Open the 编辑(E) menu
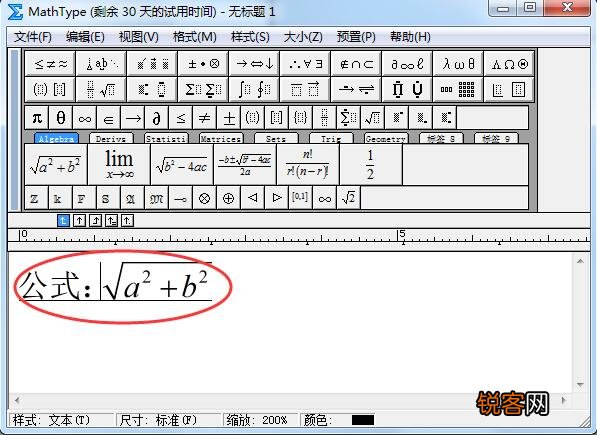This screenshot has width=597, height=435. [85, 37]
